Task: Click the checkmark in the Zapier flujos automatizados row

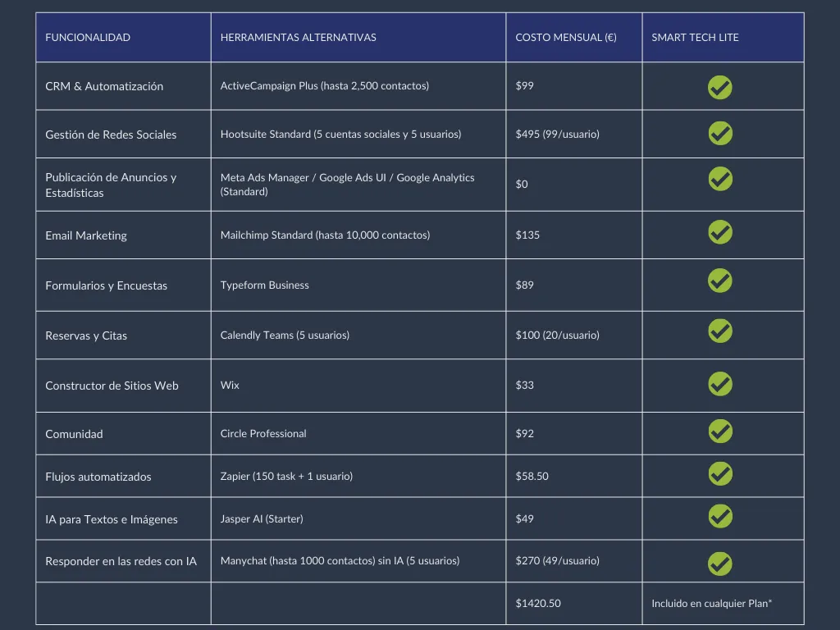Action: point(720,474)
